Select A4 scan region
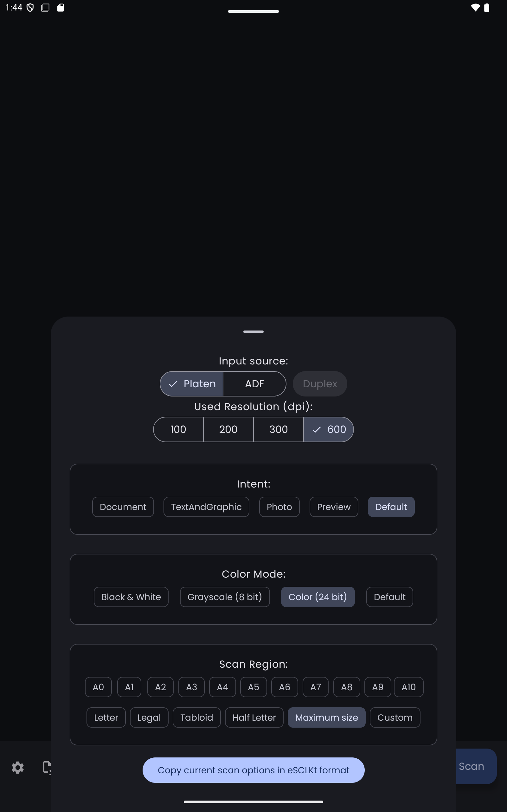 222,687
